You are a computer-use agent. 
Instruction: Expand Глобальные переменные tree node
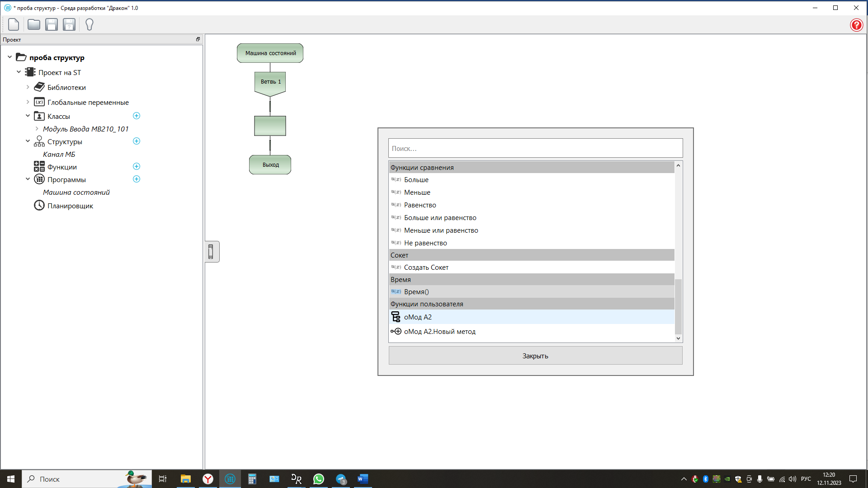[x=28, y=102]
